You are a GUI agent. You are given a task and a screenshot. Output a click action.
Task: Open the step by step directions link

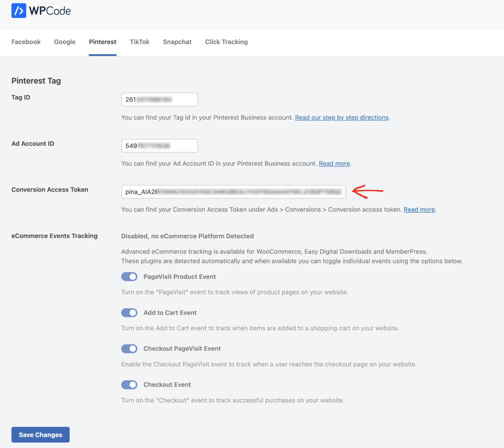pos(342,117)
